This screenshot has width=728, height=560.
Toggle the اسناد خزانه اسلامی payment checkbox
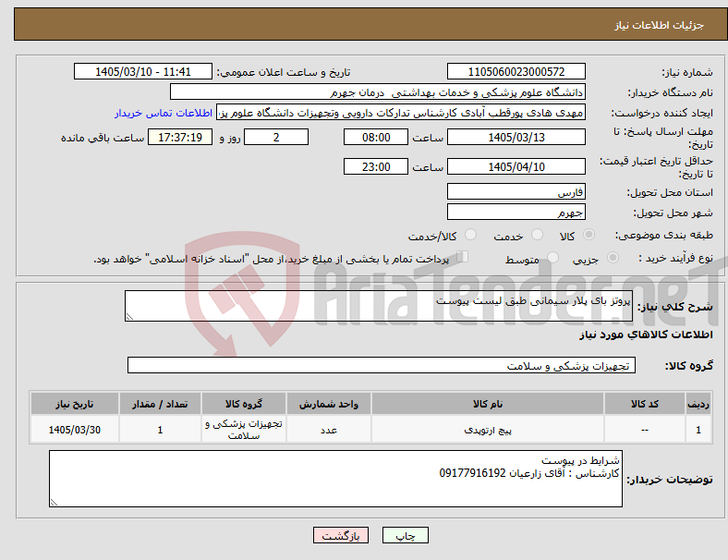pos(463,257)
